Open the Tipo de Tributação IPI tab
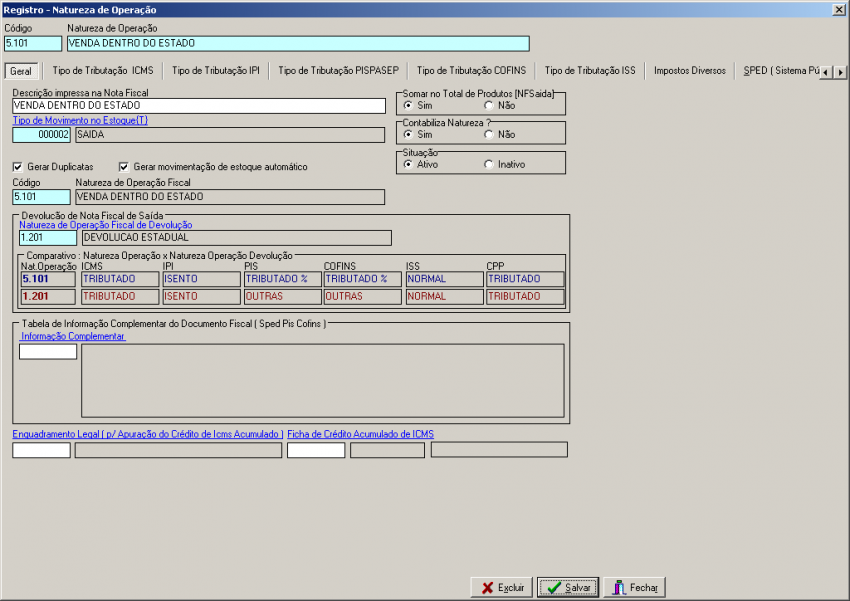The image size is (850, 601). (216, 70)
